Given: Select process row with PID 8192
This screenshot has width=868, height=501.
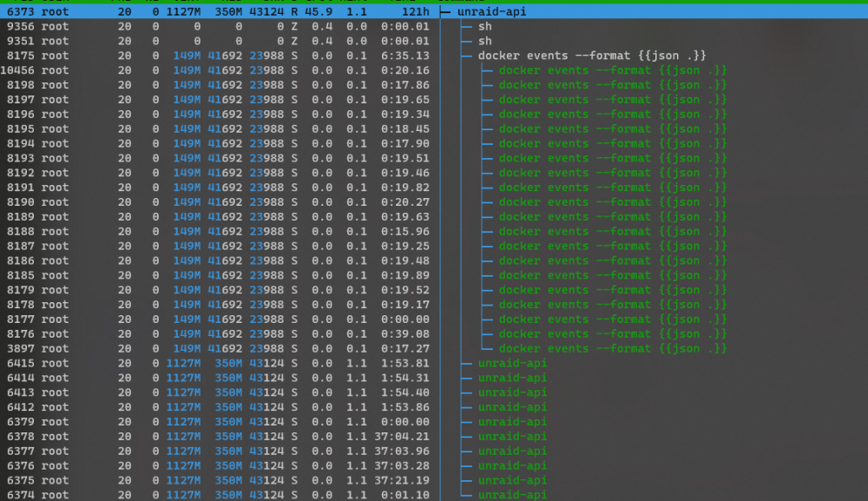Looking at the screenshot, I should pyautogui.click(x=434, y=173).
